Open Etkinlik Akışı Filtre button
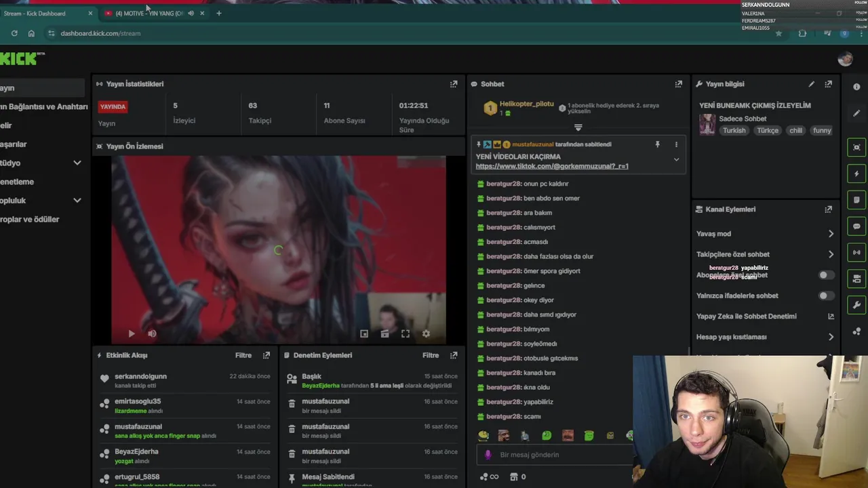 coord(243,355)
